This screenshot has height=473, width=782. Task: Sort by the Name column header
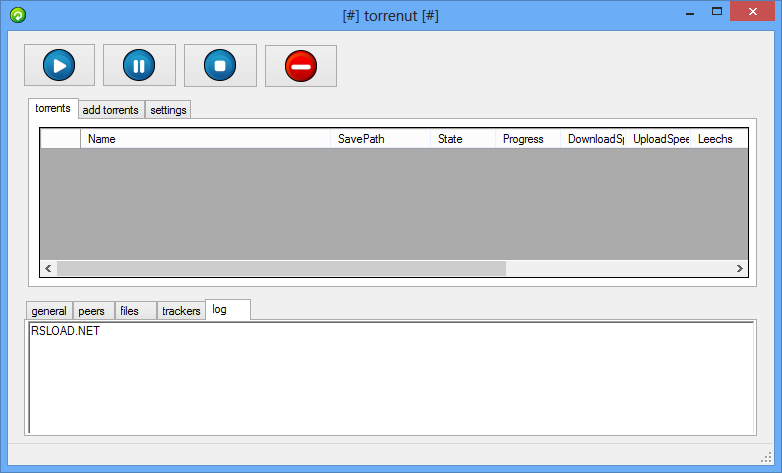(205, 139)
